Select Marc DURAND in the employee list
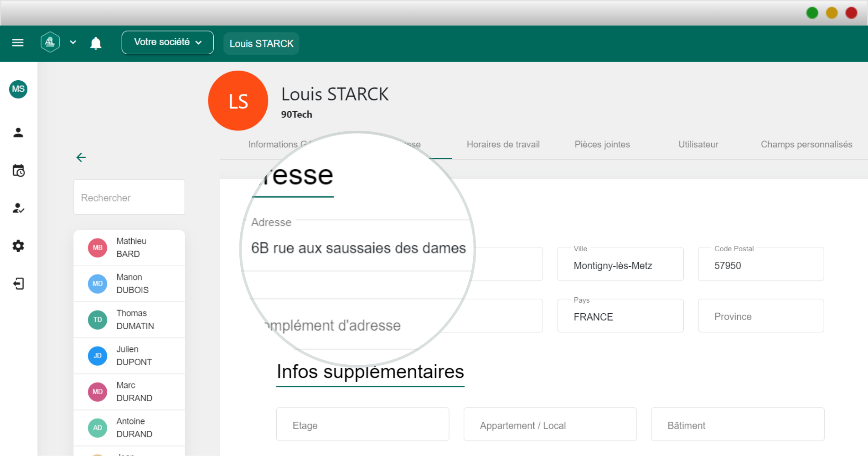Screen dimensions: 868x456 click(129, 392)
